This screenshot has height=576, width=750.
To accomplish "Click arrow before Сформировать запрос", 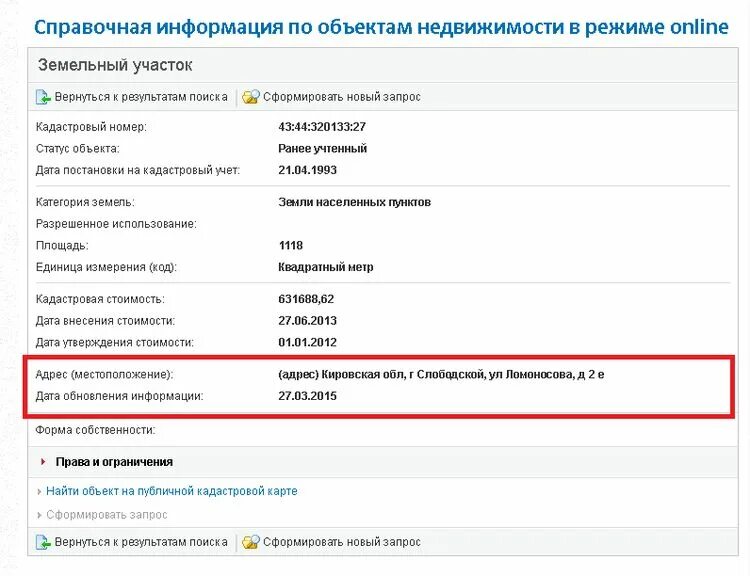I will [39, 515].
